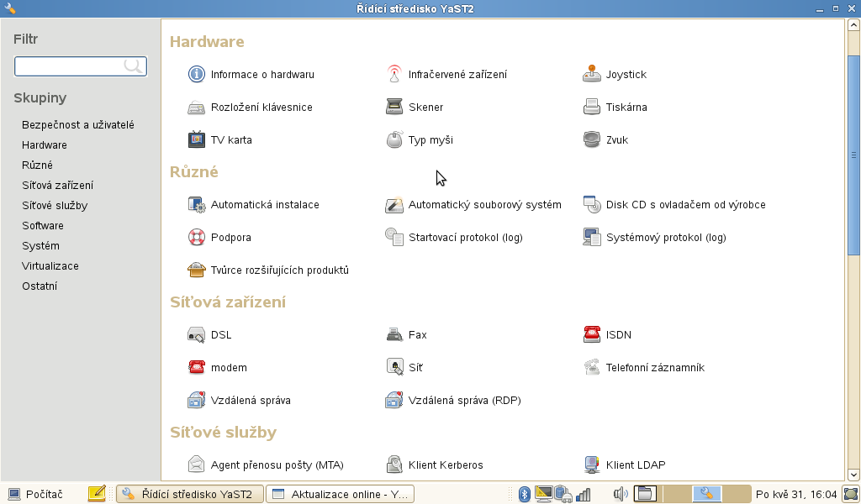Open the TV karta icon
The width and height of the screenshot is (861, 504).
click(x=197, y=139)
